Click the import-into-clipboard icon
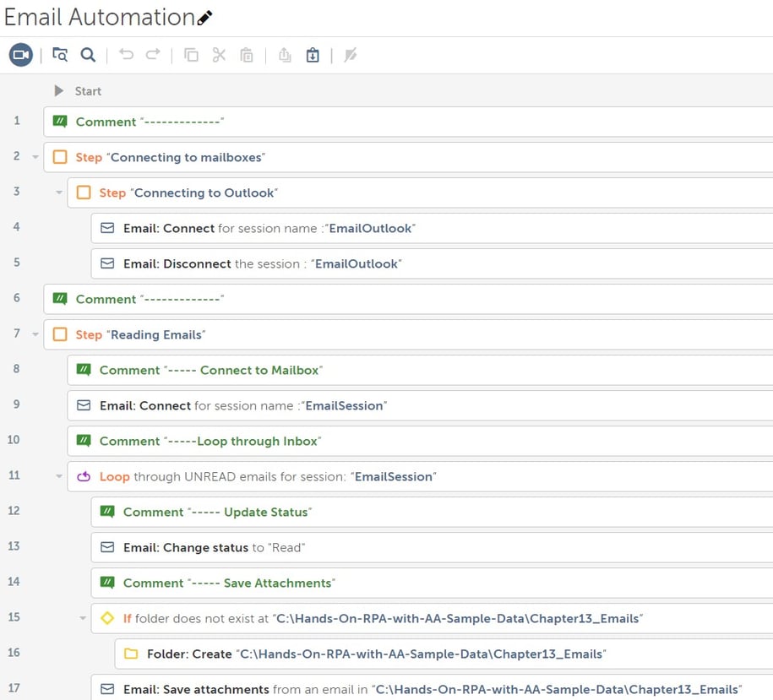 click(313, 55)
